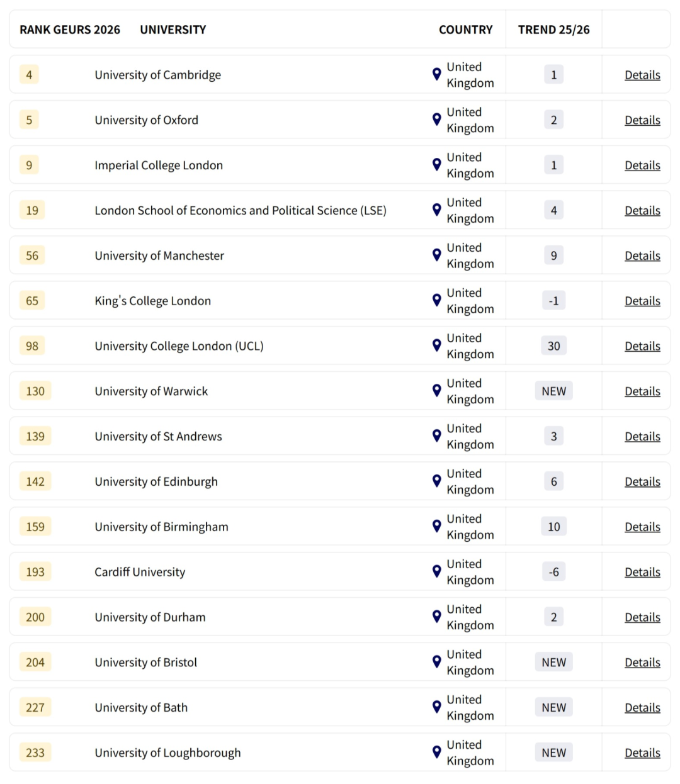Screen dimensions: 680x784
Task: Select the location pin beside University of Oxford
Action: click(x=436, y=120)
